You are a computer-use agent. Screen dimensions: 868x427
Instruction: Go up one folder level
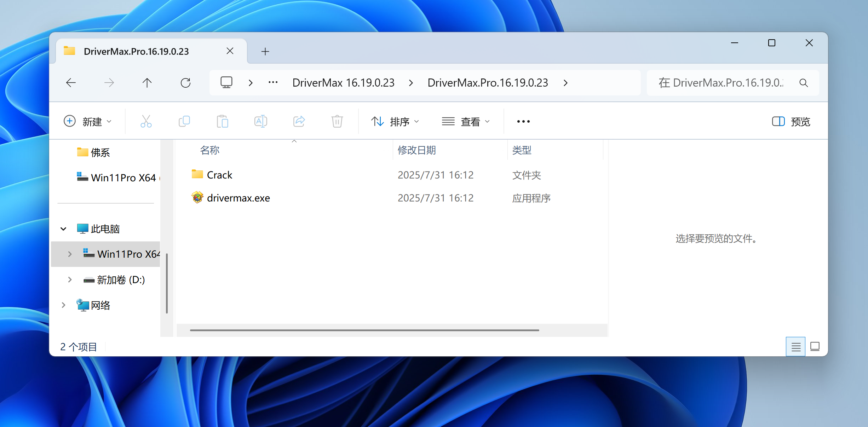[147, 83]
